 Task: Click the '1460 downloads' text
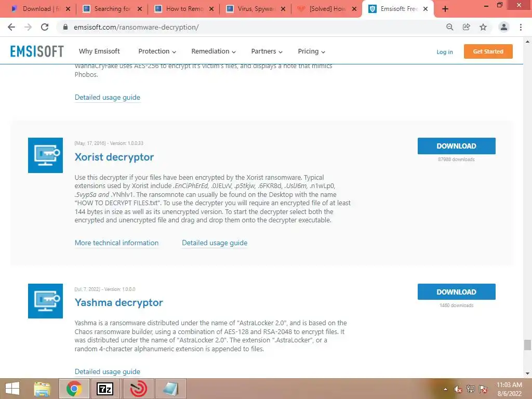pos(456,305)
